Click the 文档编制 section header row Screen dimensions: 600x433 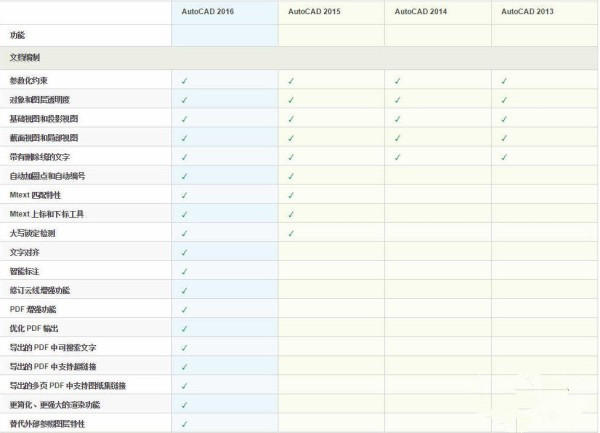[26, 58]
